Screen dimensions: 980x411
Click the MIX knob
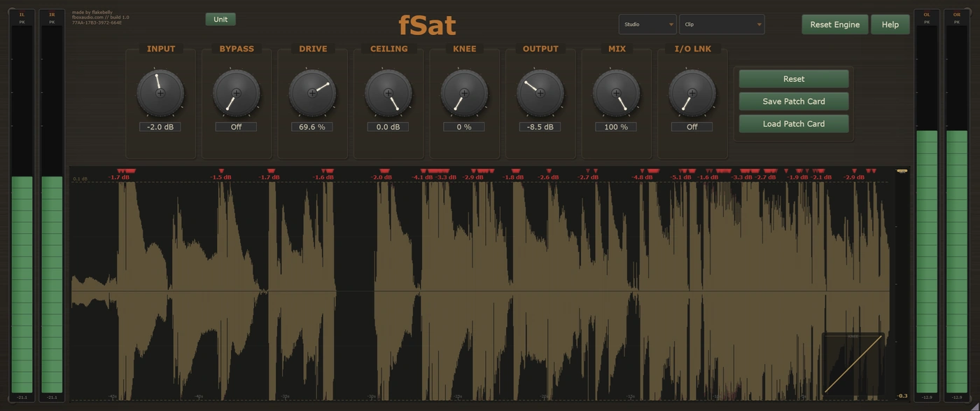[616, 93]
